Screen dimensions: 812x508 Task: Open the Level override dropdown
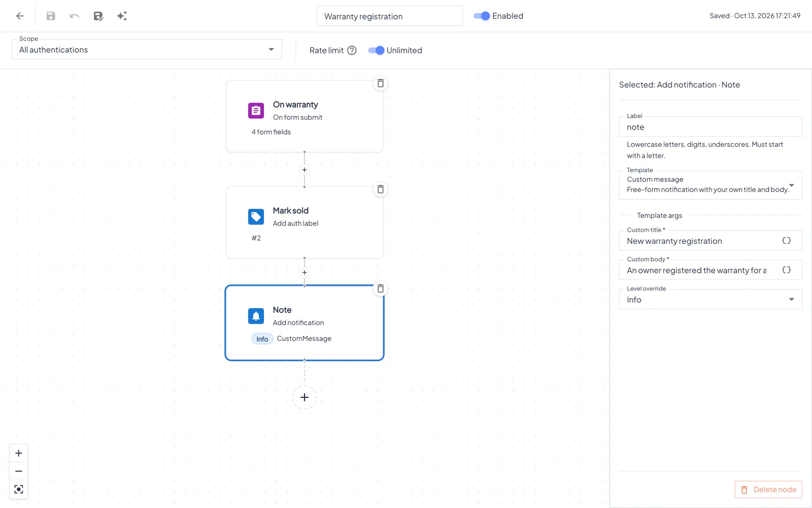[710, 300]
